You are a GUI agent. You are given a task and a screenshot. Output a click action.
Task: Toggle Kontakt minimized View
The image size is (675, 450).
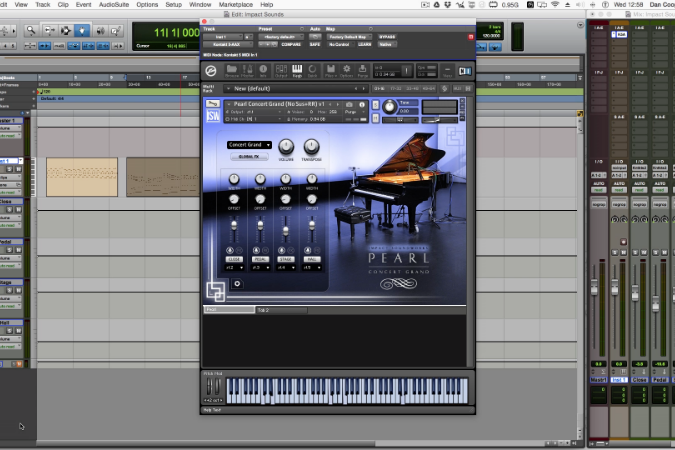click(x=447, y=71)
